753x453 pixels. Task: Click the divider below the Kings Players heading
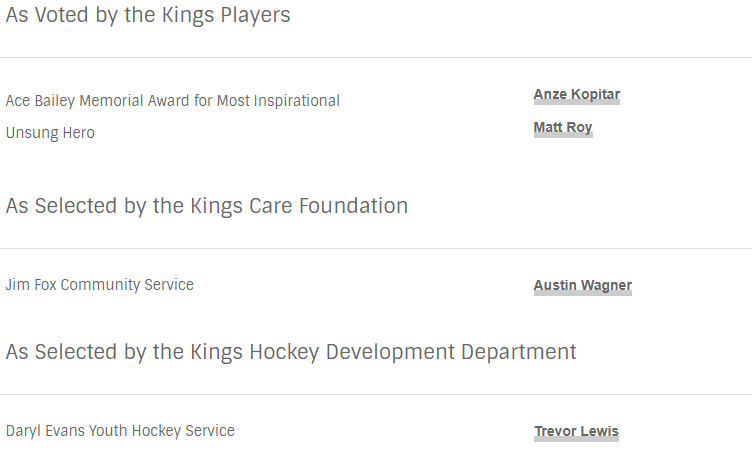click(x=376, y=58)
